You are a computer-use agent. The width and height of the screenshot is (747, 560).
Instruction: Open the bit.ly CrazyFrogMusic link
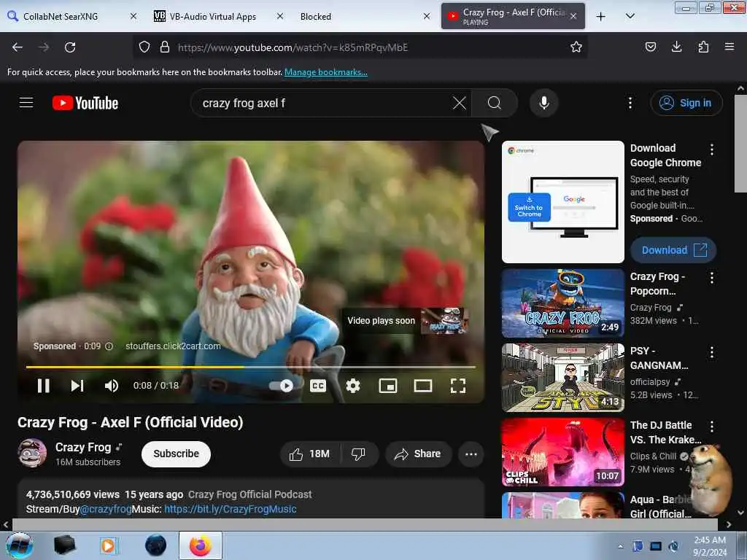coord(230,509)
